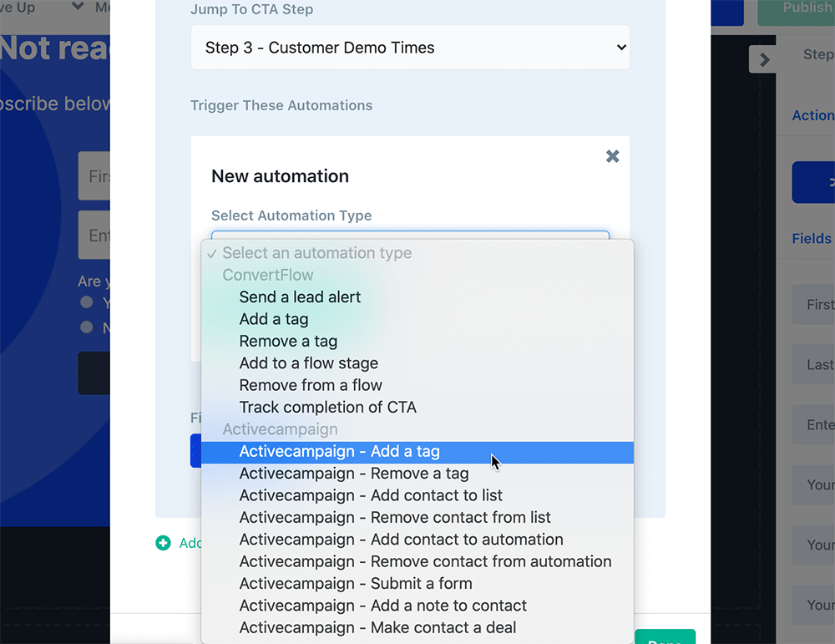Choose Activecampaign - Add contact to automation
This screenshot has width=835, height=644.
(x=417, y=539)
